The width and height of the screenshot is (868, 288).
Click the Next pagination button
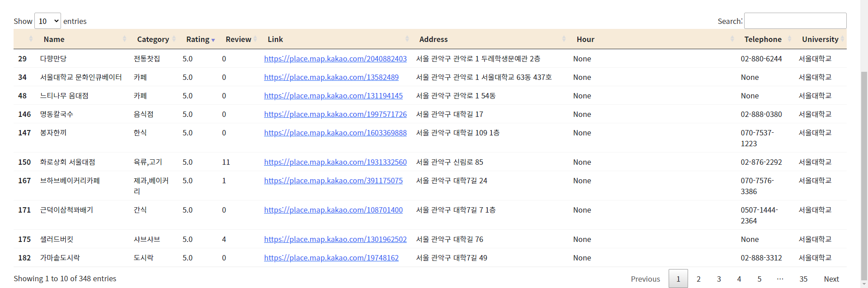coord(831,279)
